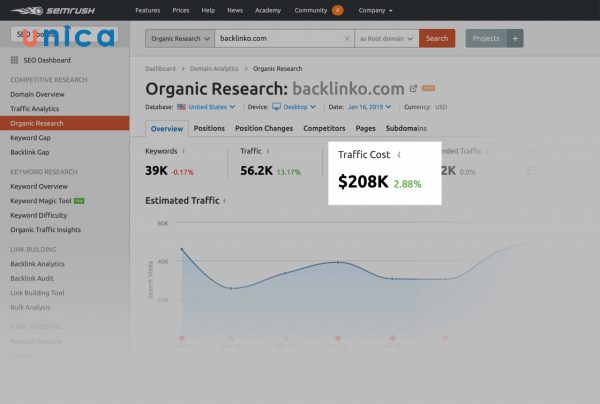Expand the Company menu
Screen dimensions: 600x404
point(375,10)
